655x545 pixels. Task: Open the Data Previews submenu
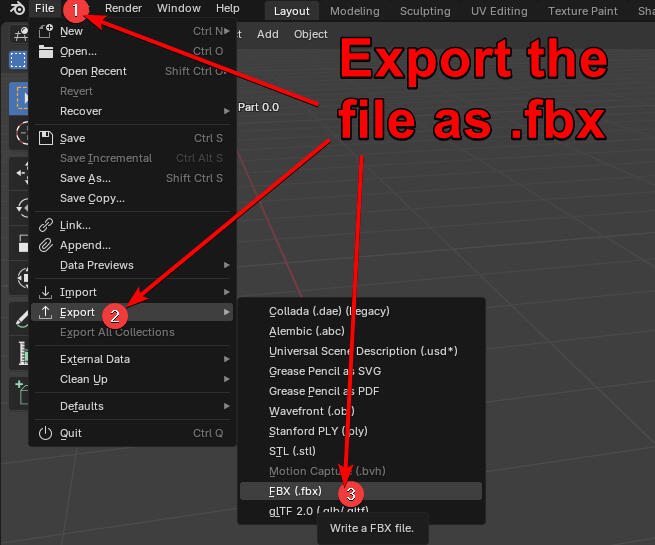pos(96,265)
